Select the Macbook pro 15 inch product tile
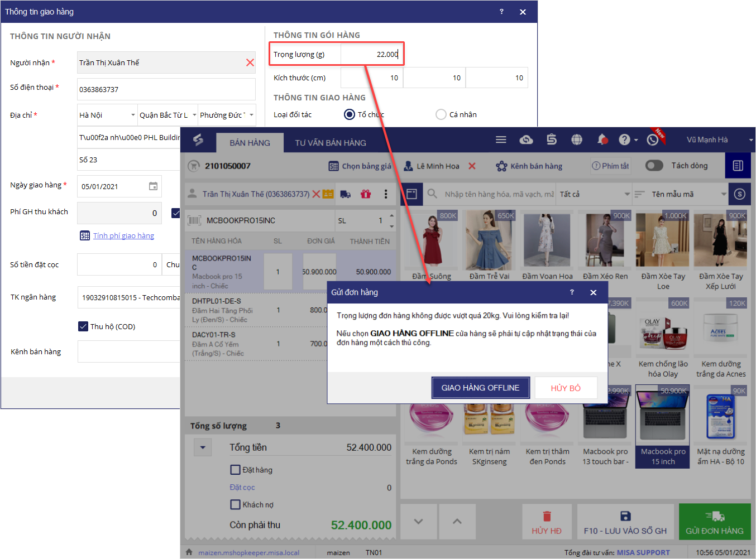This screenshot has width=756, height=559. [x=663, y=427]
